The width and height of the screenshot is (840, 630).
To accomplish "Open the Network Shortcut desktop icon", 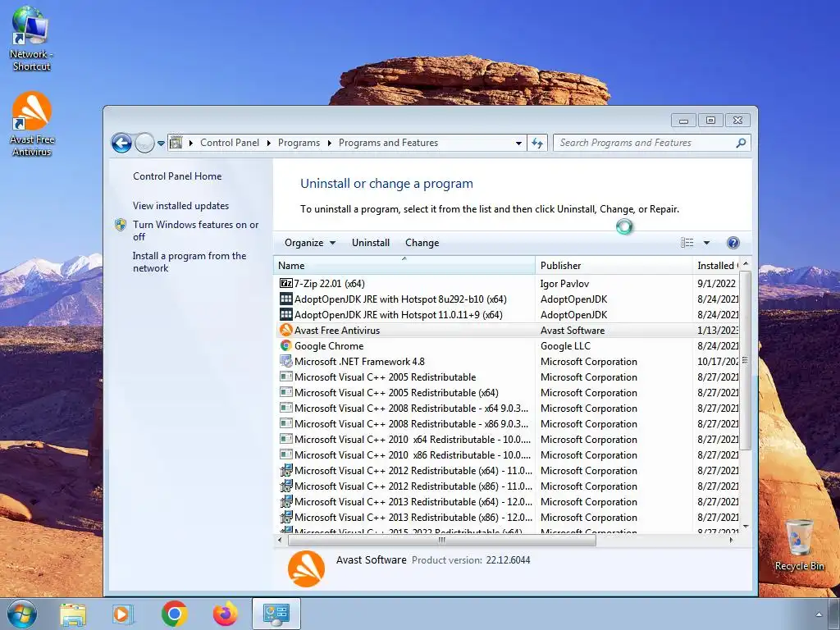I will coord(31,39).
